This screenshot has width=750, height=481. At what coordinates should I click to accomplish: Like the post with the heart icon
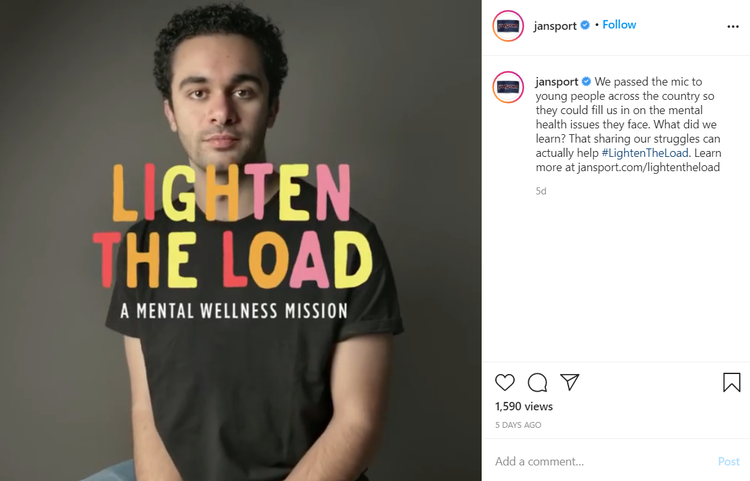(505, 383)
